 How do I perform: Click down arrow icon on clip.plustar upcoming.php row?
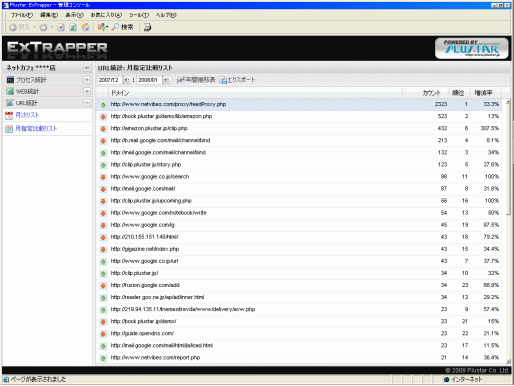pos(103,201)
